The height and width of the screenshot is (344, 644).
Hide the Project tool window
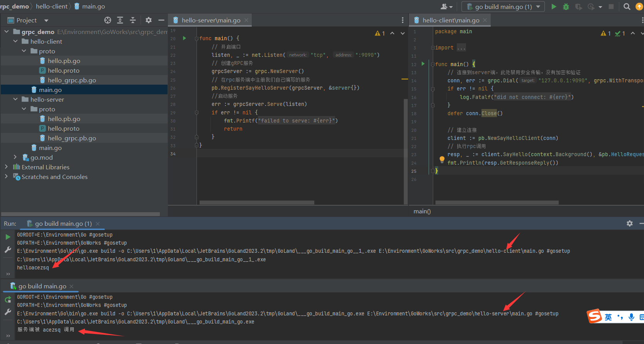[161, 20]
